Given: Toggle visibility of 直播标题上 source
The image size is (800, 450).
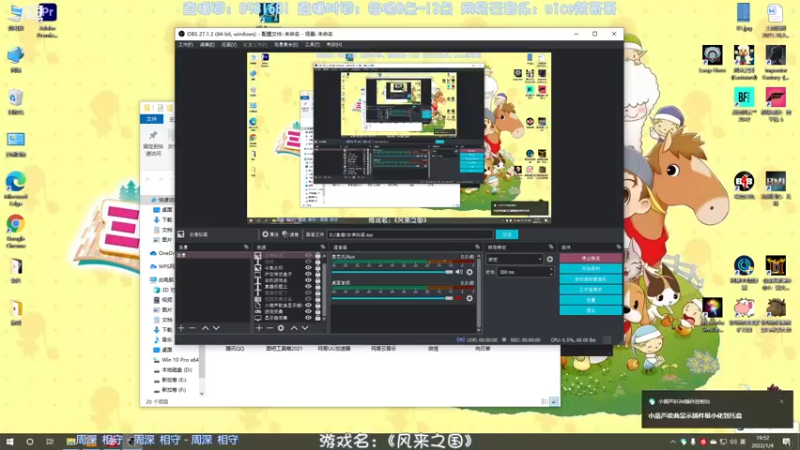Looking at the screenshot, I should pyautogui.click(x=308, y=286).
